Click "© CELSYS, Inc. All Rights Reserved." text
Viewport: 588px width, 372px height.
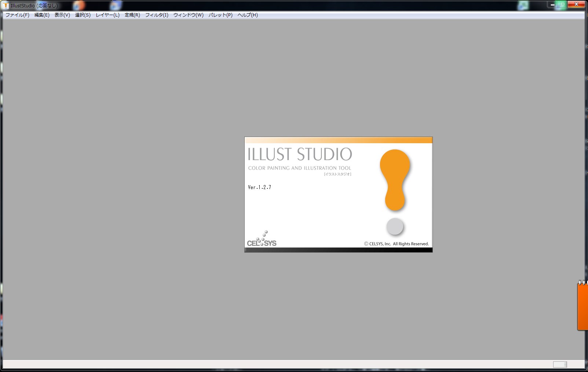(397, 244)
